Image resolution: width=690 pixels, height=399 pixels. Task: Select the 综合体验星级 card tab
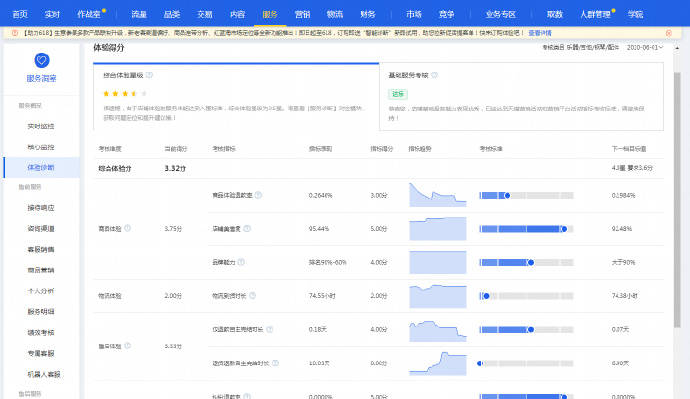[236, 96]
